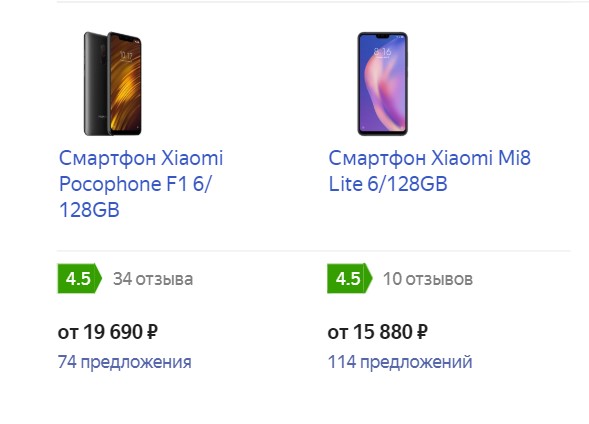
Task: Click Lite 6/128GB in the second title
Action: coord(388,184)
